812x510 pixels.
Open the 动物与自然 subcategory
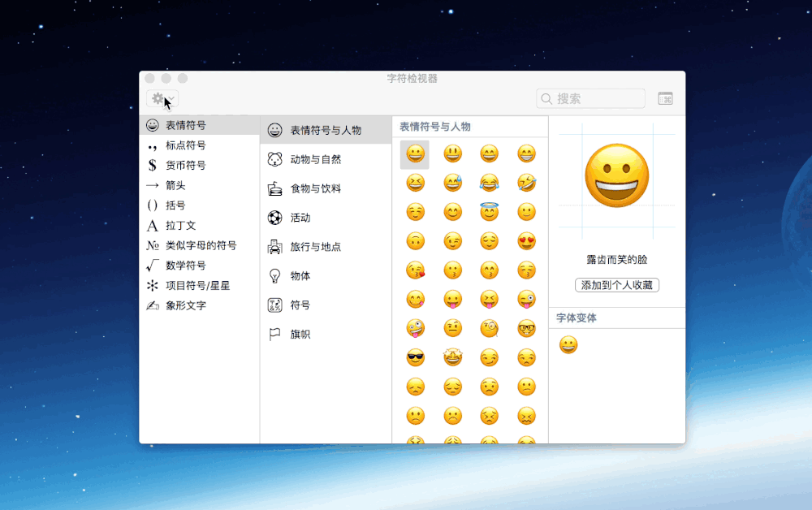click(x=326, y=159)
